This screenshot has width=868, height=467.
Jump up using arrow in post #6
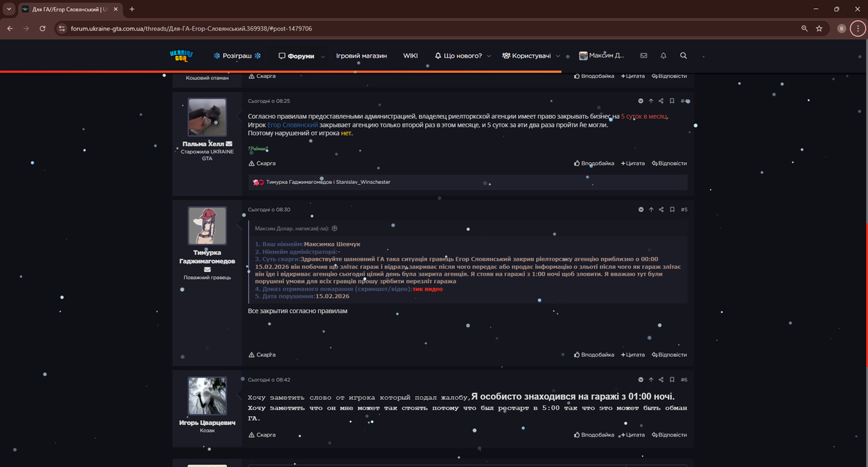(x=651, y=380)
